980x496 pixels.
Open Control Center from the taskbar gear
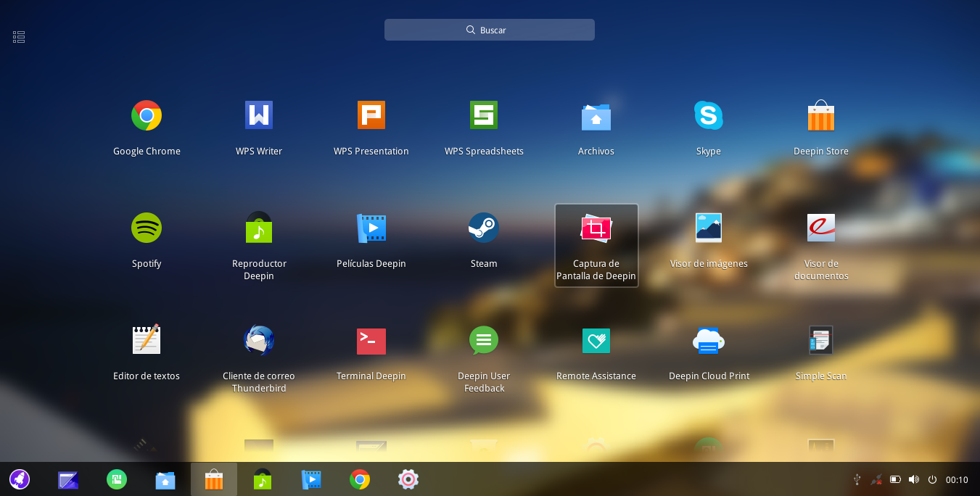click(x=408, y=479)
